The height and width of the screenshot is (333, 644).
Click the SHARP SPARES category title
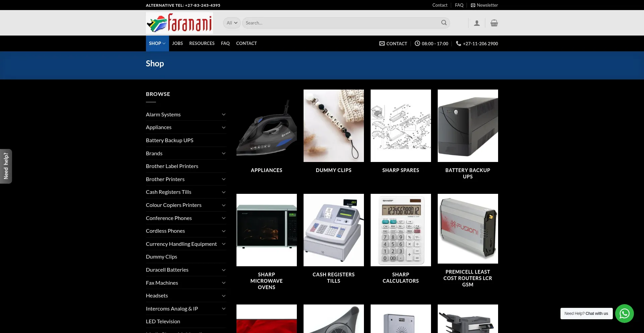click(401, 170)
